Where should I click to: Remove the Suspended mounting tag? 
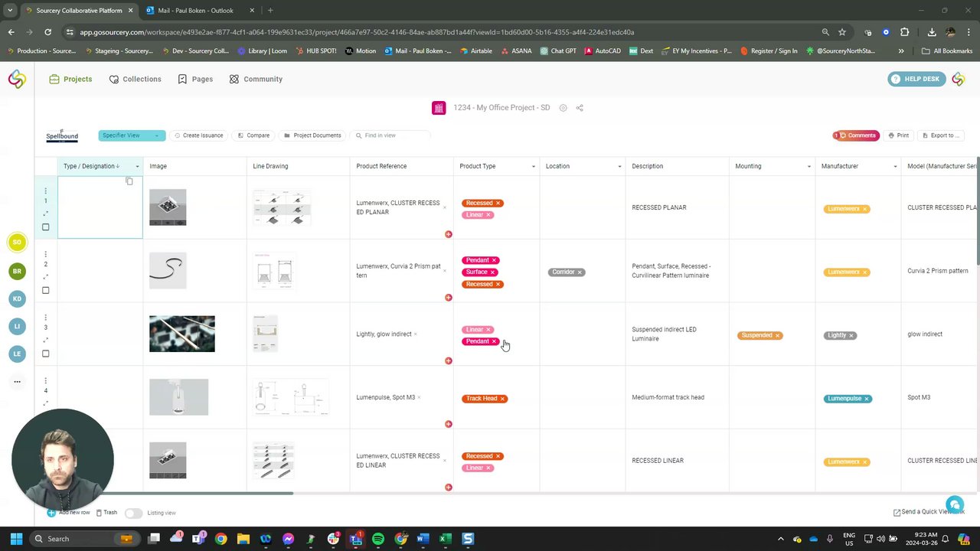pyautogui.click(x=777, y=335)
